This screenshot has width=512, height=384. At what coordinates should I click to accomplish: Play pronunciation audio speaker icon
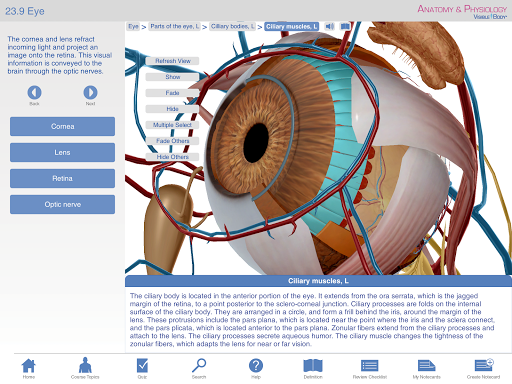(330, 26)
